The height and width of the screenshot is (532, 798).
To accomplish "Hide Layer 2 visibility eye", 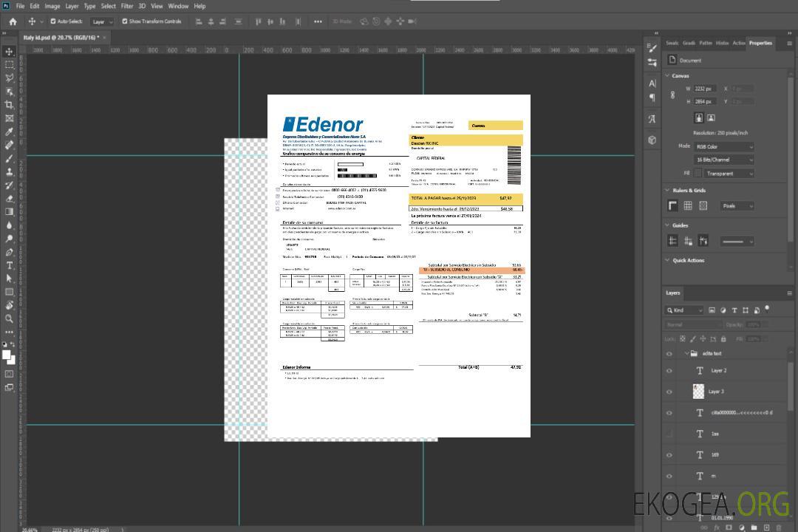I will (669, 371).
